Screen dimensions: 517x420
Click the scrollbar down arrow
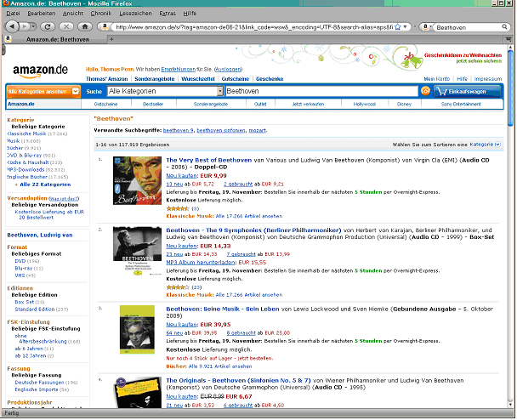[x=510, y=406]
